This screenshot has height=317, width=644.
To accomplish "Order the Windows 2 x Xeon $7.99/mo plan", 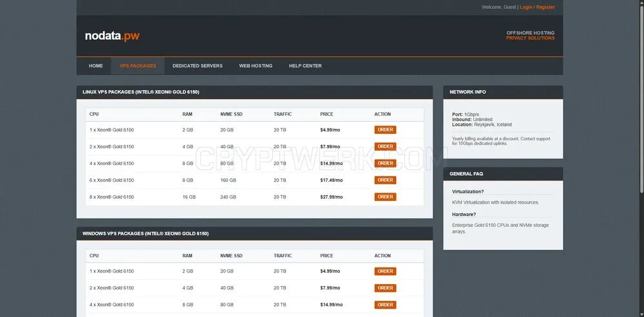I will 385,288.
